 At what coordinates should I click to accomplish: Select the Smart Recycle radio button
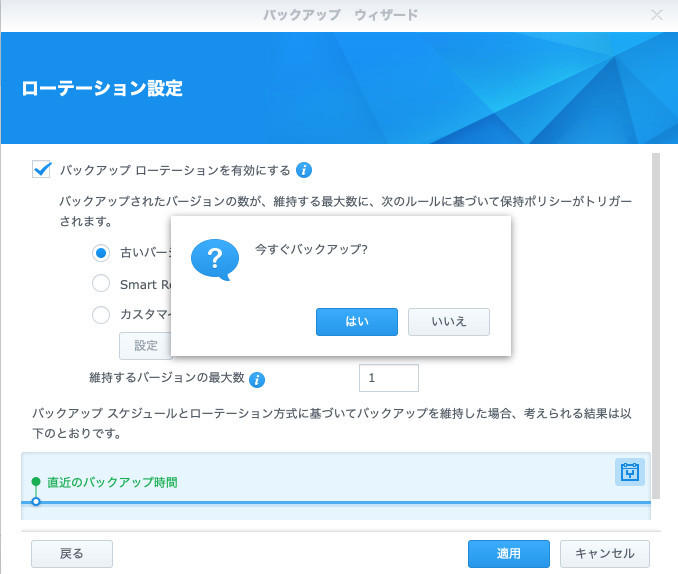(x=101, y=284)
